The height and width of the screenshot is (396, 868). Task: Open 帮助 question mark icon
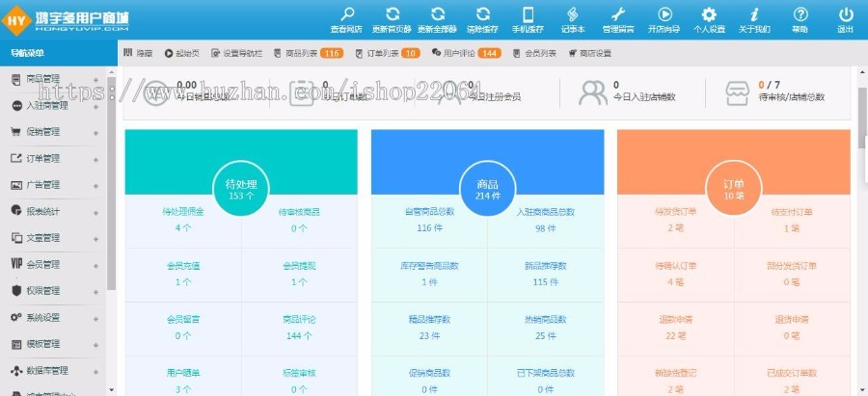(800, 14)
